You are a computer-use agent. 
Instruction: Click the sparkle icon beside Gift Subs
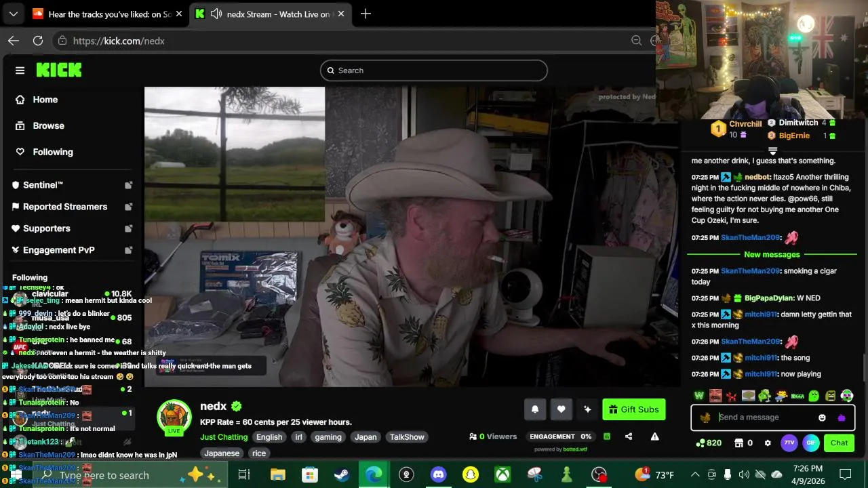click(587, 409)
